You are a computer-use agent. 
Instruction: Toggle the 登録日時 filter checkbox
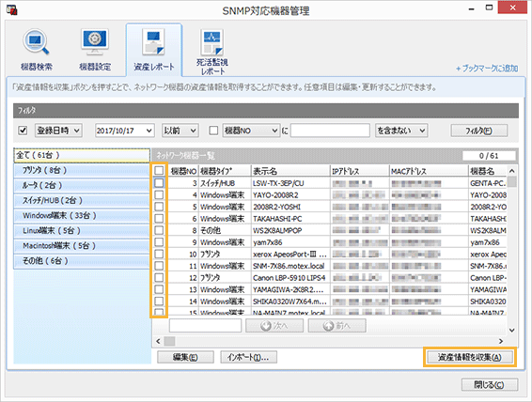click(23, 131)
